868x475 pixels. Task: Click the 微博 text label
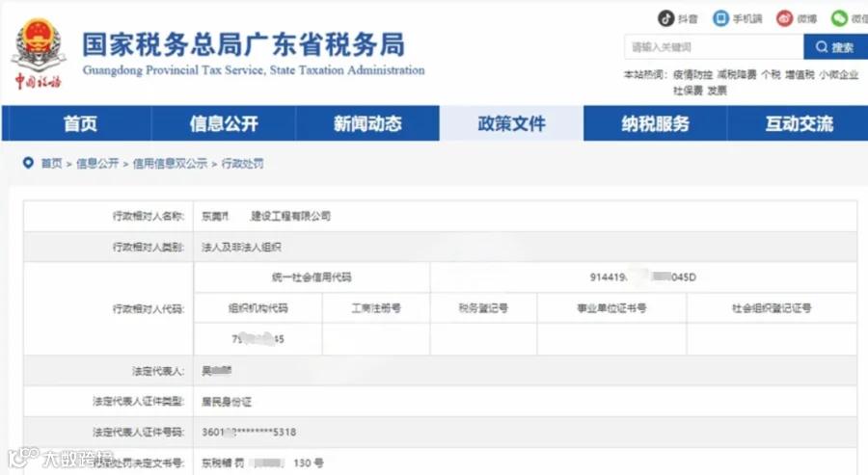tap(806, 19)
